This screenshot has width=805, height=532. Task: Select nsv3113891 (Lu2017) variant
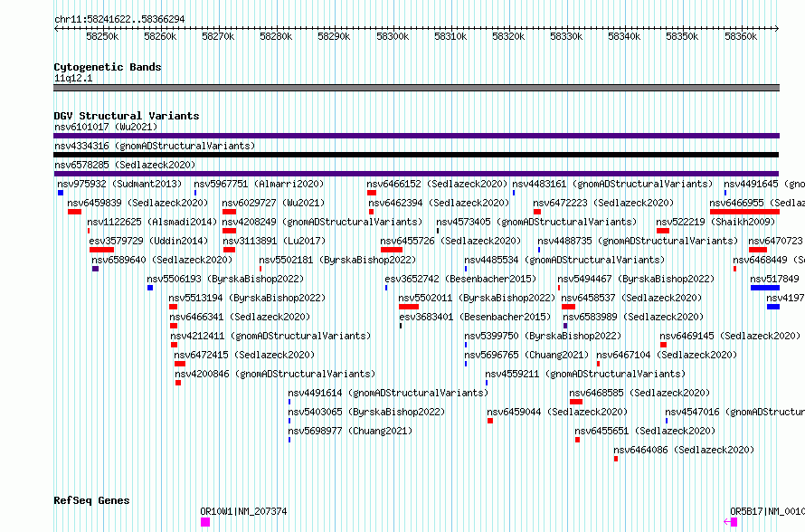274,241
